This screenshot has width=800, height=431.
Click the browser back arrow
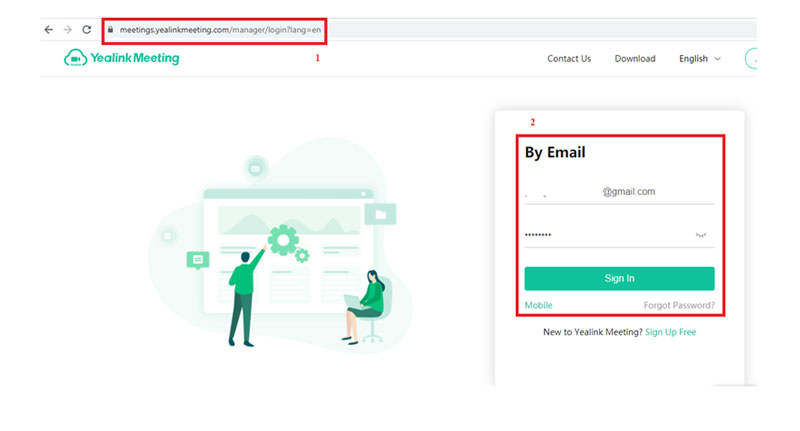tap(48, 30)
